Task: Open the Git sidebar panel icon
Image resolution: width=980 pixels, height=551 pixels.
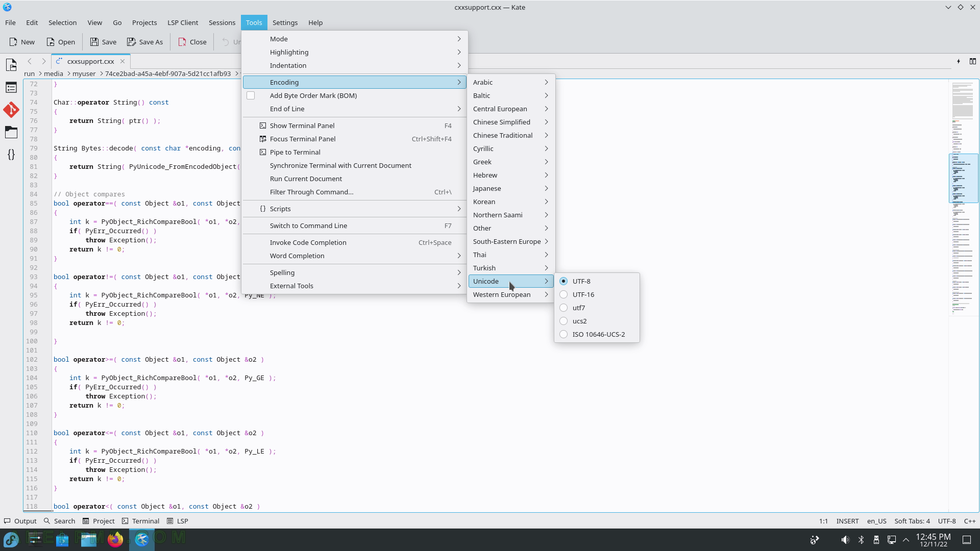Action: pos(11,110)
